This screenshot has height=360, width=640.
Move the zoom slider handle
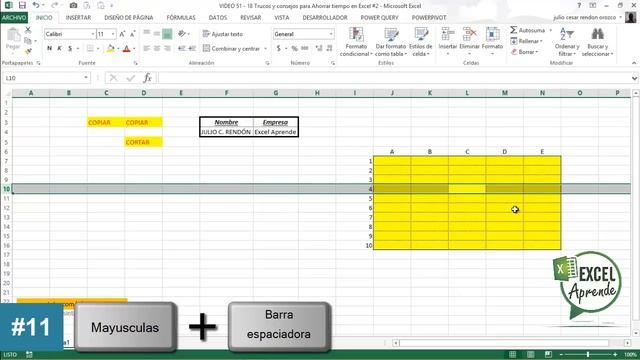(x=588, y=354)
